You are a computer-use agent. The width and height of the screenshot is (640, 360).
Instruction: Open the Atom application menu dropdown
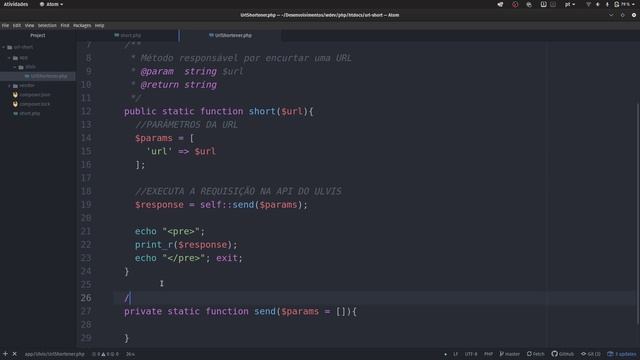pos(51,4)
